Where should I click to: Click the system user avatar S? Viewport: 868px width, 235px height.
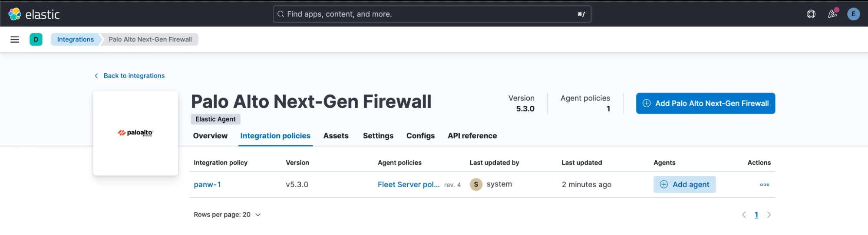(476, 185)
